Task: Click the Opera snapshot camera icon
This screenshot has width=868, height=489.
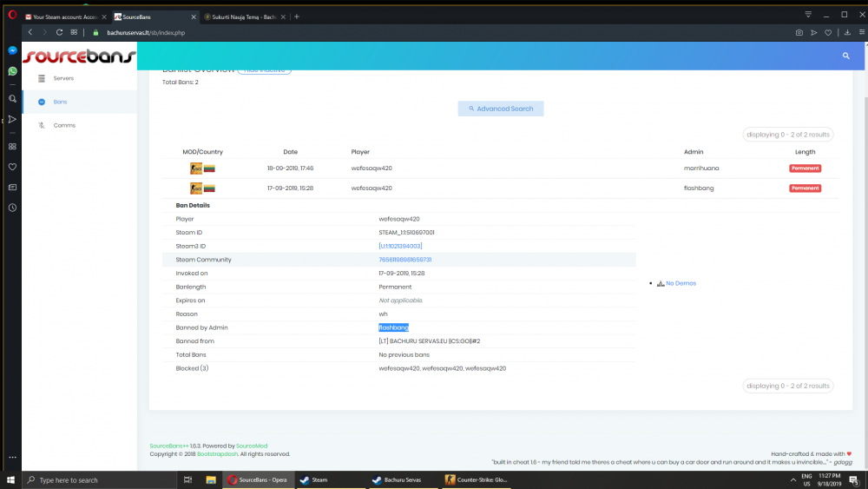Action: pyautogui.click(x=799, y=32)
